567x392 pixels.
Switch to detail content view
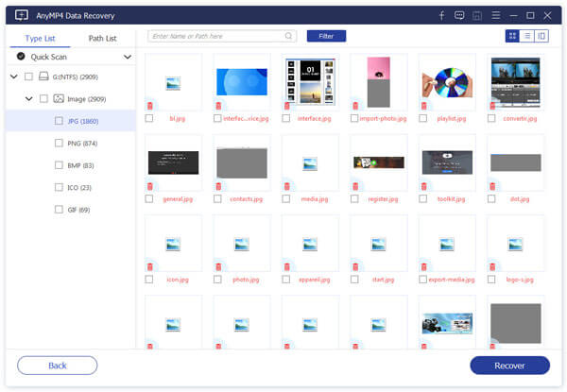click(541, 36)
